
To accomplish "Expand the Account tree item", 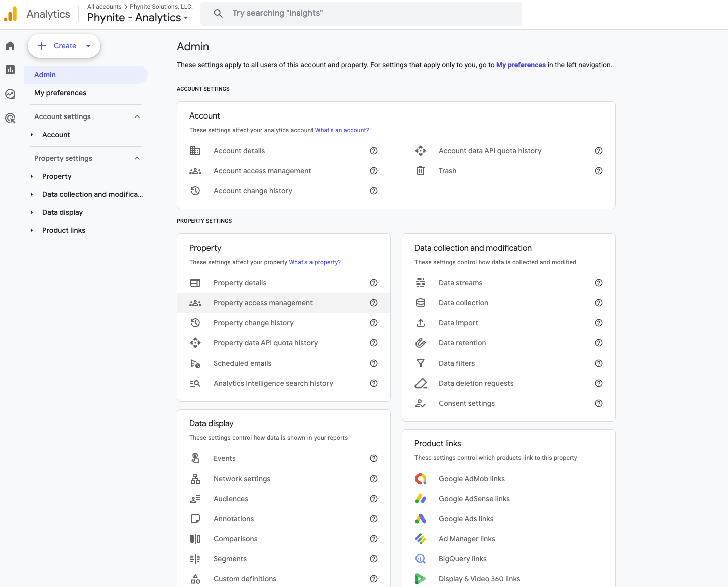I will tap(32, 135).
